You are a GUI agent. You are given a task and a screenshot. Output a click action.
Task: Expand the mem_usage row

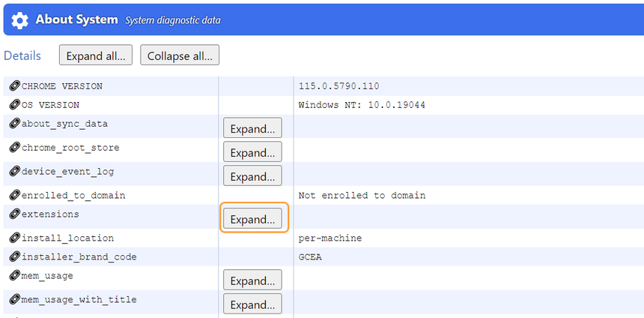click(x=252, y=280)
